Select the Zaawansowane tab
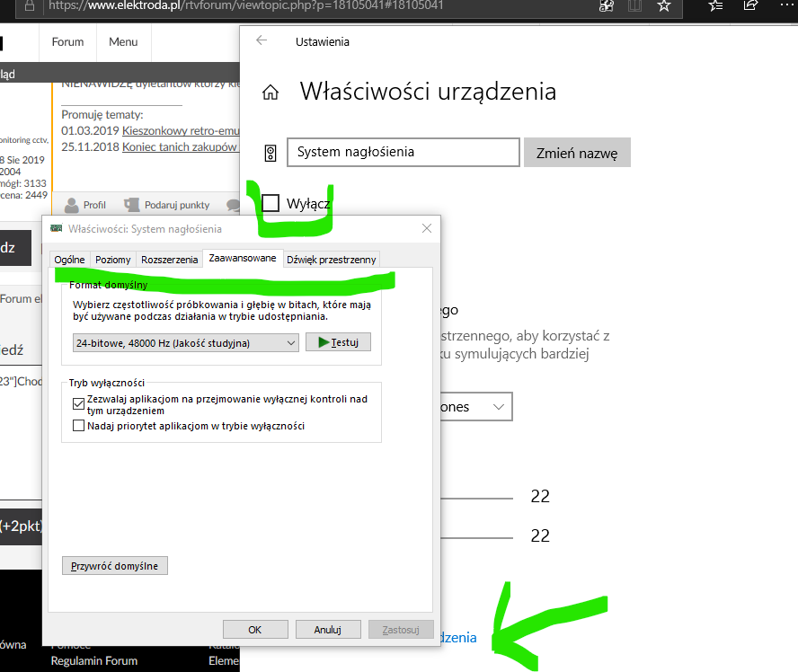Viewport: 798px width, 672px height. pos(243,258)
